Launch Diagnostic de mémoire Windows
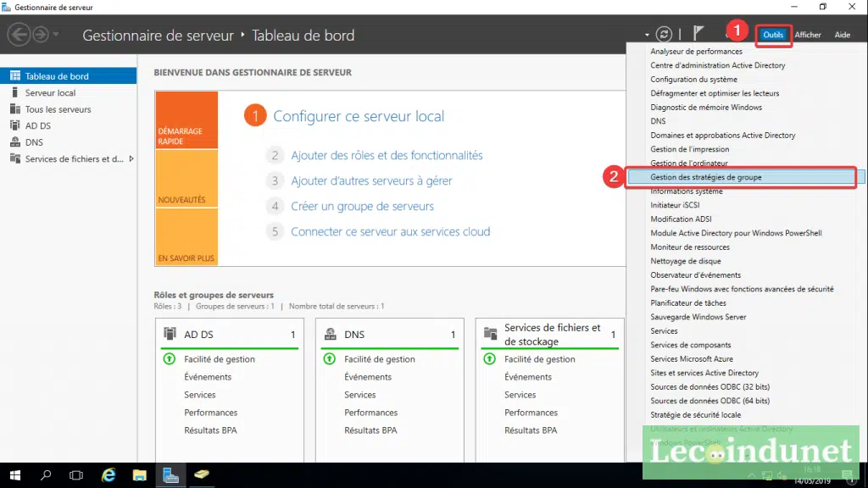 pyautogui.click(x=706, y=108)
